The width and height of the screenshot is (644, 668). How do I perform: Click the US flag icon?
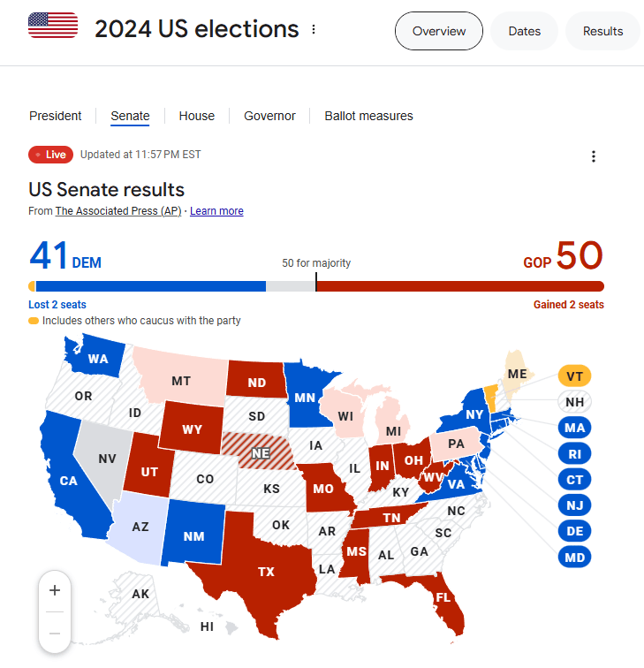pyautogui.click(x=52, y=26)
